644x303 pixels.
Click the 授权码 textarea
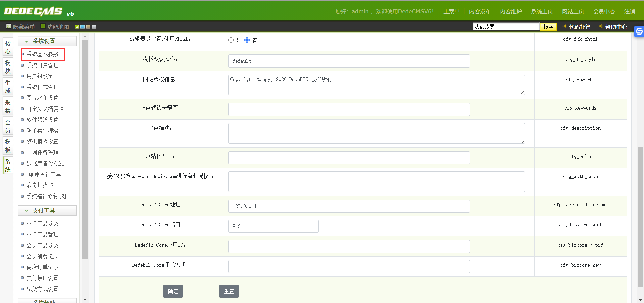tap(377, 182)
